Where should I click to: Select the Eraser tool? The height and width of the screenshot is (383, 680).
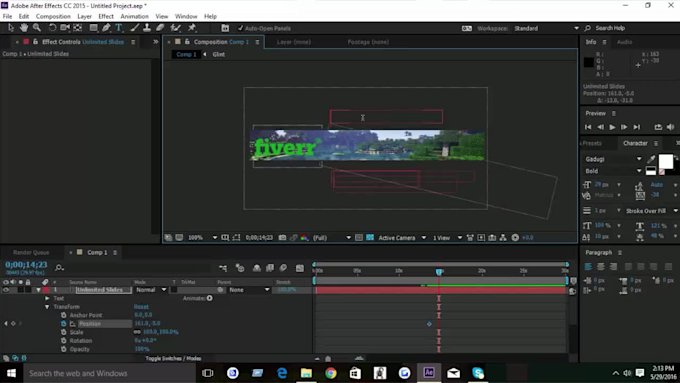pos(160,28)
